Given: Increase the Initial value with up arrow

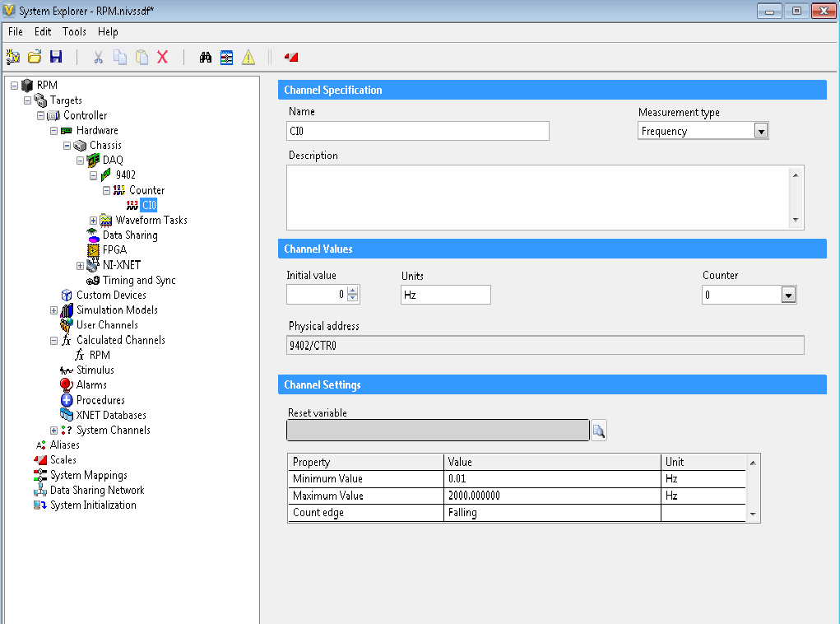Looking at the screenshot, I should [x=352, y=291].
